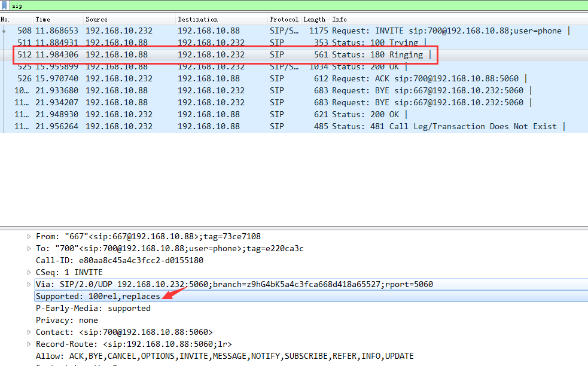Image resolution: width=588 pixels, height=366 pixels.
Task: Select packet 508 INVITE request row
Action: click(x=239, y=31)
